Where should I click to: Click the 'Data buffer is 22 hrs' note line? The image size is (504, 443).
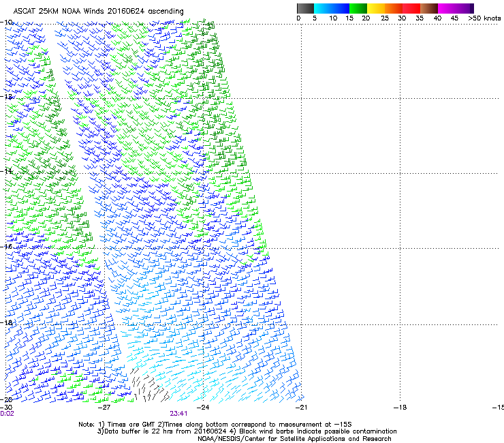(x=247, y=431)
